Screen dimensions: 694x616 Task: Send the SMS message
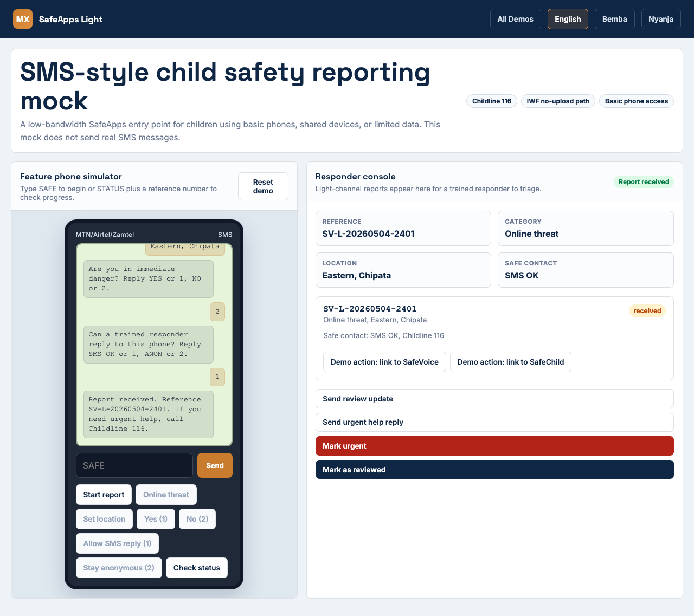click(215, 465)
